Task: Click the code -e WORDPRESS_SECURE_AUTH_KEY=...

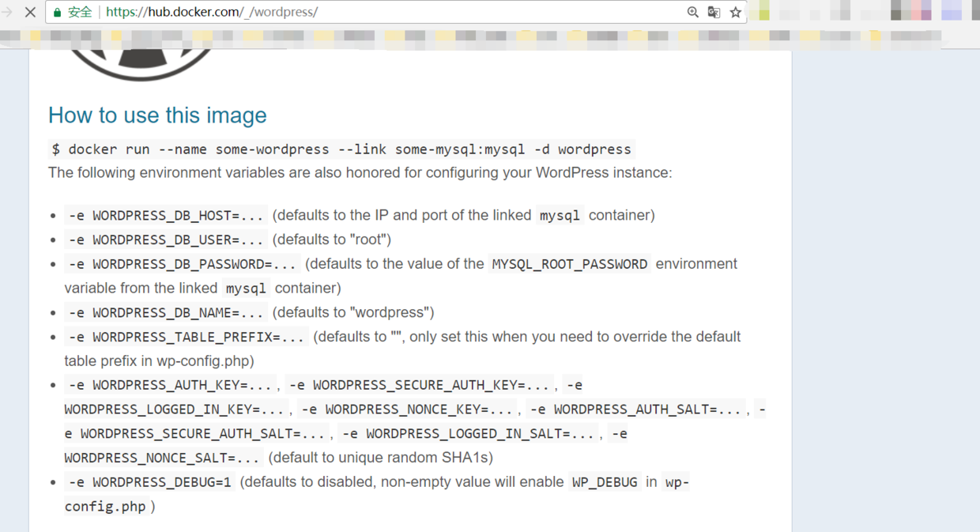Action: tap(420, 385)
